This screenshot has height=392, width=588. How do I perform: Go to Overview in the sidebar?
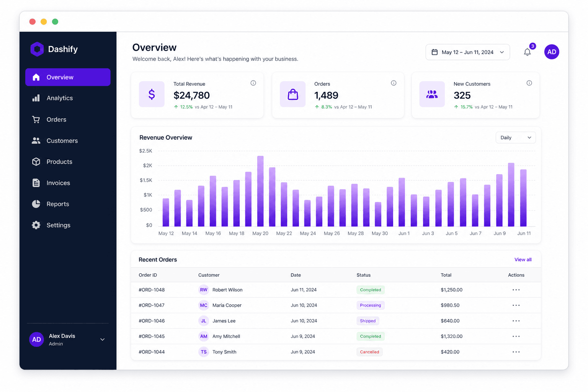point(68,77)
